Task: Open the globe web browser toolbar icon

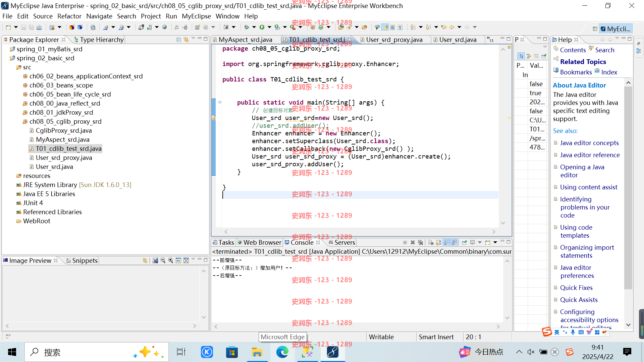Action: 165,27
